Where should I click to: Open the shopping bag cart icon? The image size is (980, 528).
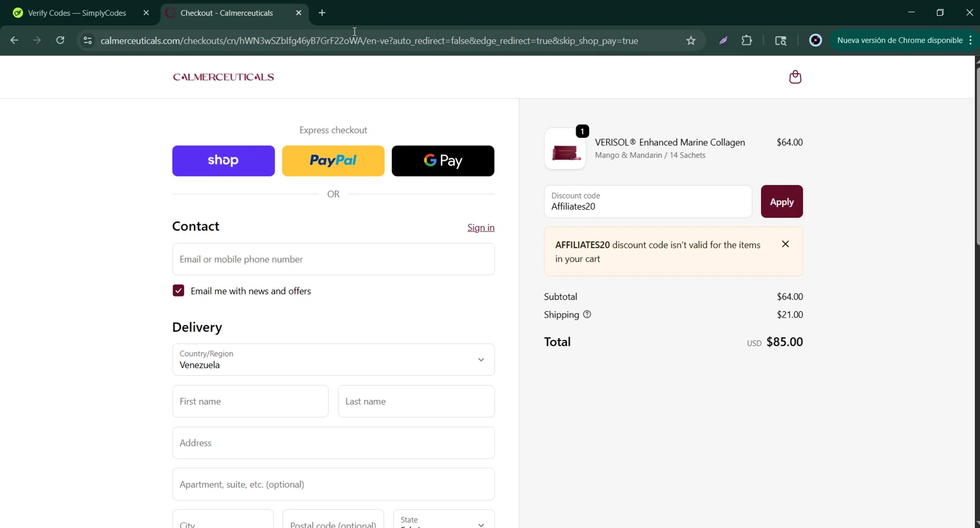tap(795, 77)
